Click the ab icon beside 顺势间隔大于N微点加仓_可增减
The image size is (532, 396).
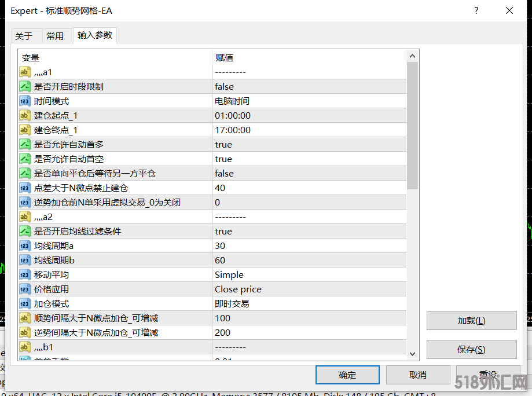24,318
